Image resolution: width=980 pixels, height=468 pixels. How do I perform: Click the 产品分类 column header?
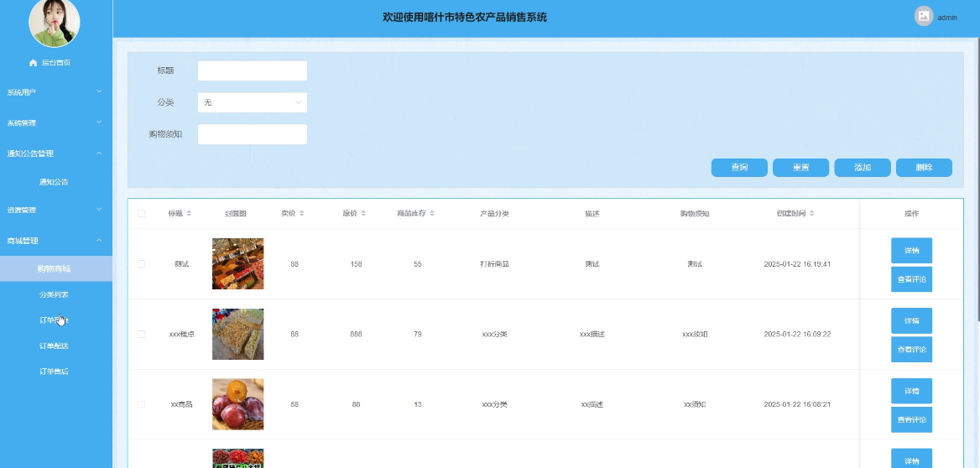(494, 214)
